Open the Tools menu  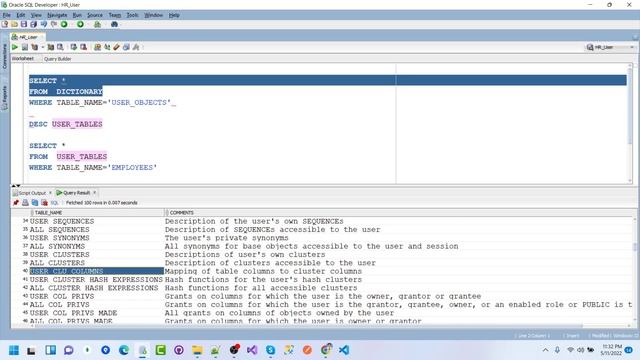(132, 15)
